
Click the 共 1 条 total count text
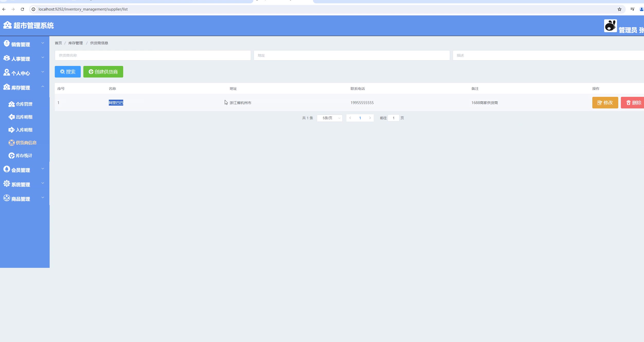pyautogui.click(x=308, y=118)
